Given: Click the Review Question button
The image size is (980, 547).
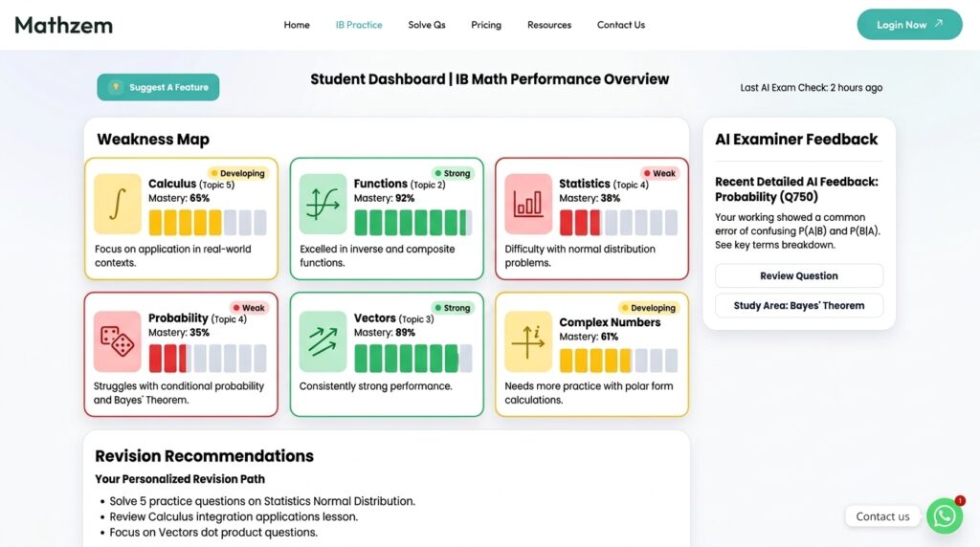Looking at the screenshot, I should click(x=799, y=275).
